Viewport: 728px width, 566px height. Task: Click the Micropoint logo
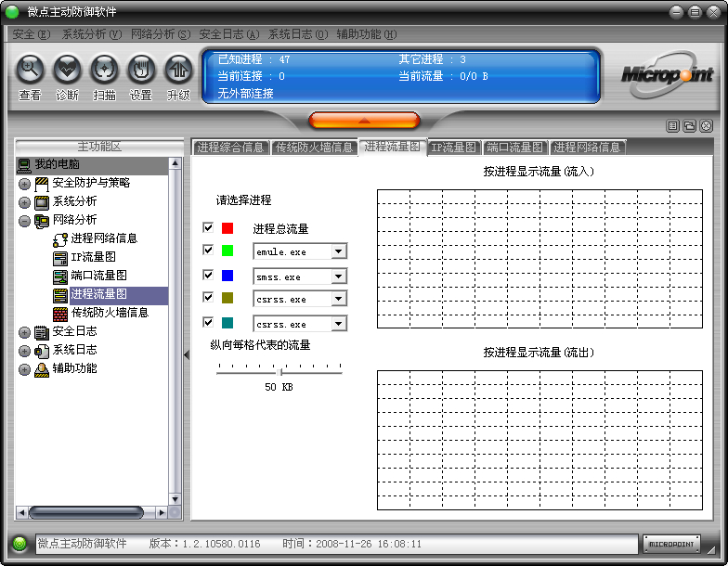click(x=667, y=74)
